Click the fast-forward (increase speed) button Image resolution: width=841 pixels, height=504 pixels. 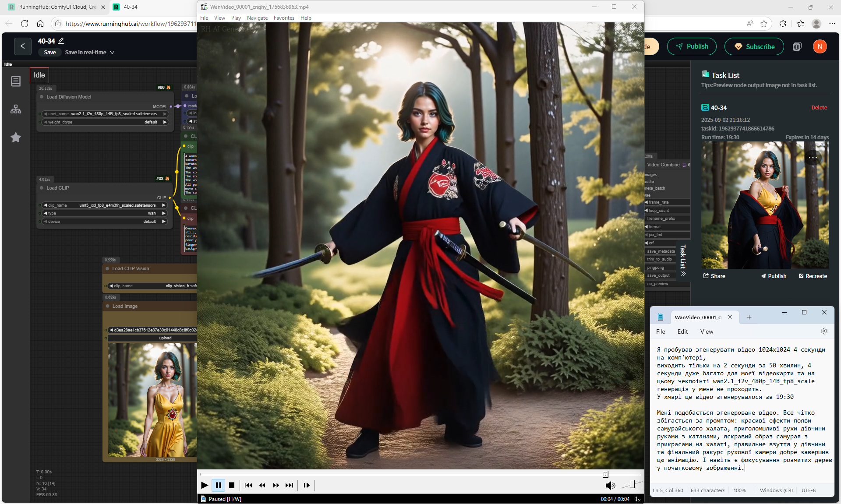pyautogui.click(x=276, y=485)
